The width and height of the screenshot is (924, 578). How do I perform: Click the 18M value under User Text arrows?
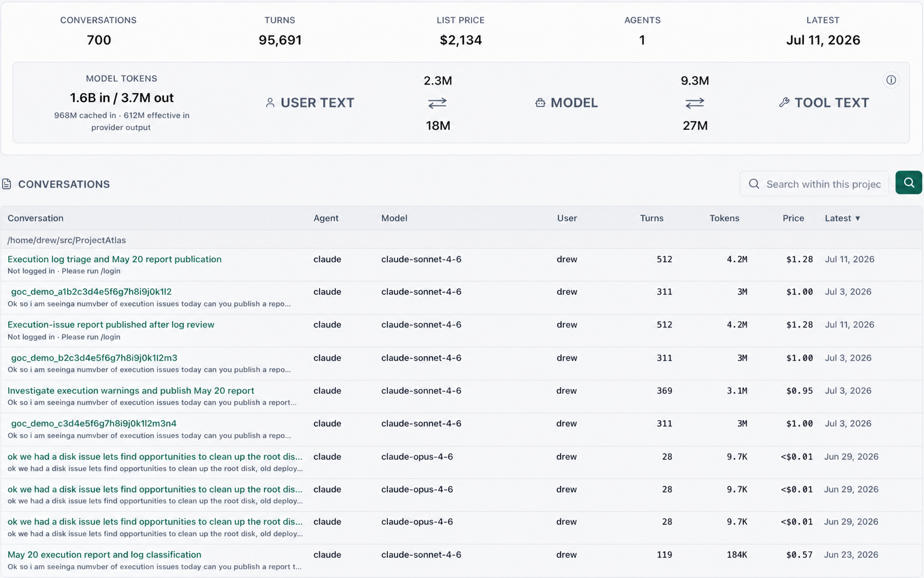click(438, 125)
